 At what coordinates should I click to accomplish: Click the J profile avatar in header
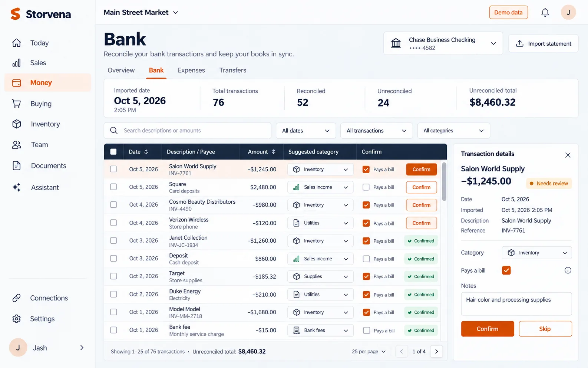tap(568, 12)
